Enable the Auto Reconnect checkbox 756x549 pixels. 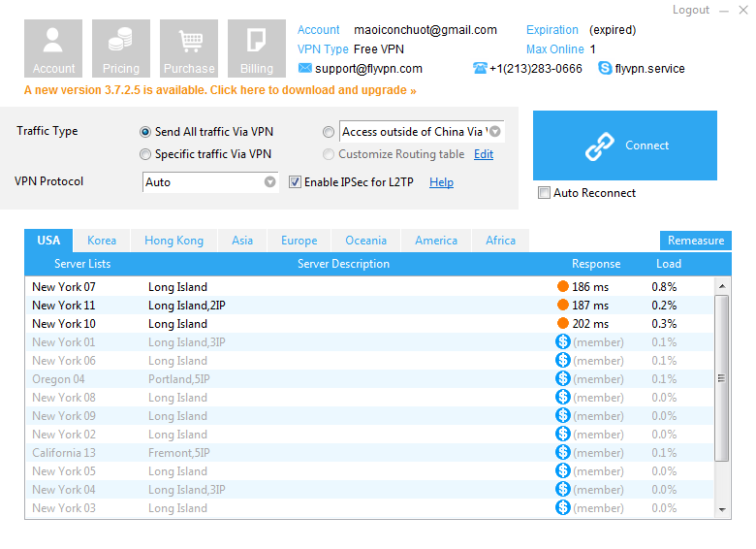pos(544,193)
